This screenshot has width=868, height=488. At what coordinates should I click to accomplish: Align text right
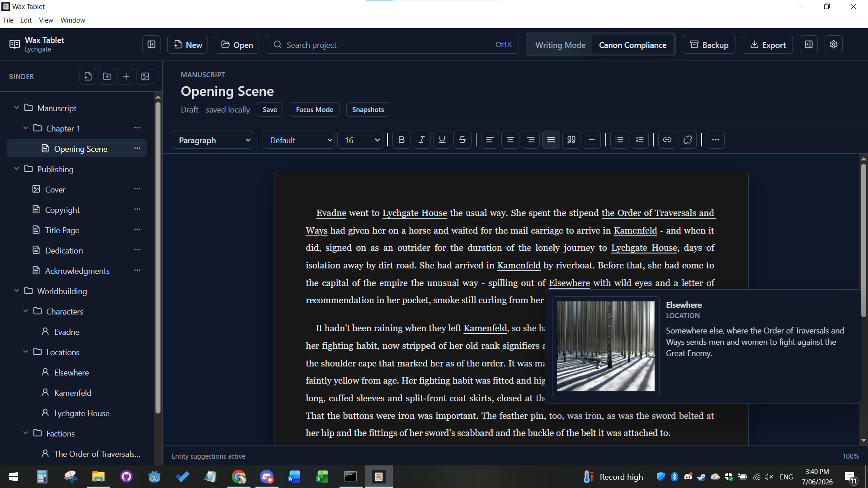point(531,140)
